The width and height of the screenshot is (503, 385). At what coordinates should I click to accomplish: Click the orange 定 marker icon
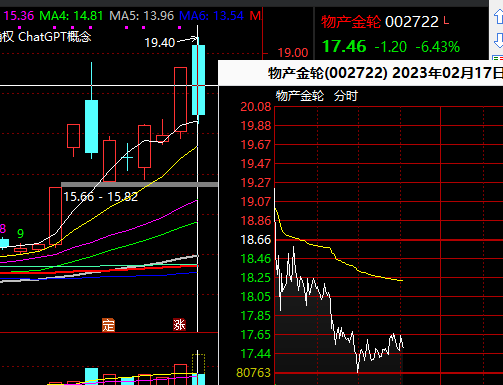tap(108, 325)
